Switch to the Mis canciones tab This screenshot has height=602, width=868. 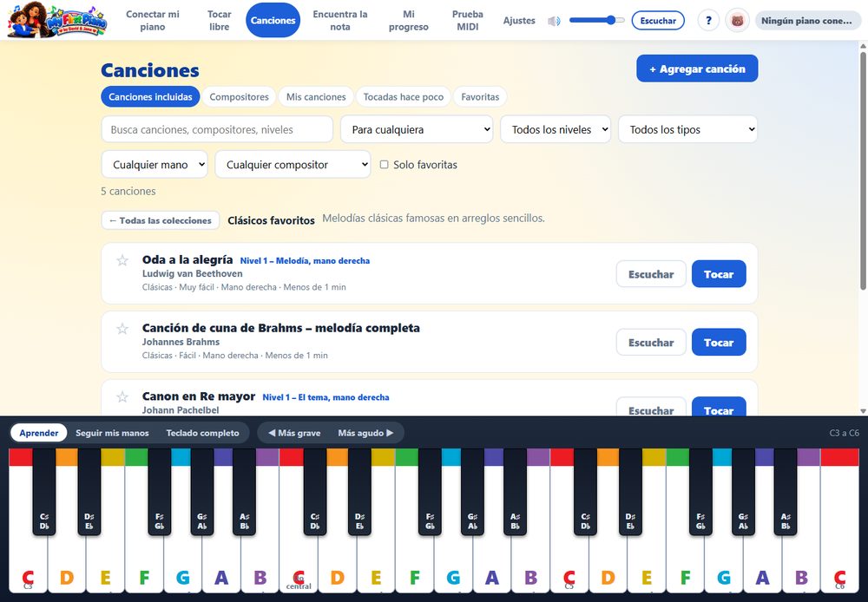point(316,97)
